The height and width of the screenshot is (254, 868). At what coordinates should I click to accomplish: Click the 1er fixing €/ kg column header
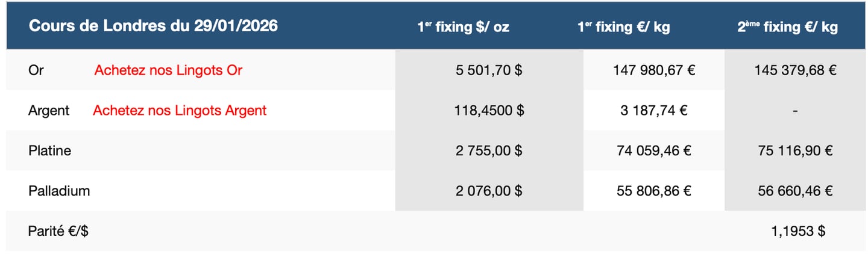coord(623,26)
